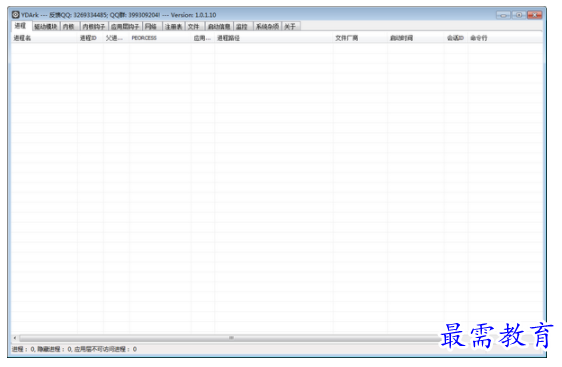562x367 pixels.
Task: Open the 网络 tab
Action: tap(151, 27)
